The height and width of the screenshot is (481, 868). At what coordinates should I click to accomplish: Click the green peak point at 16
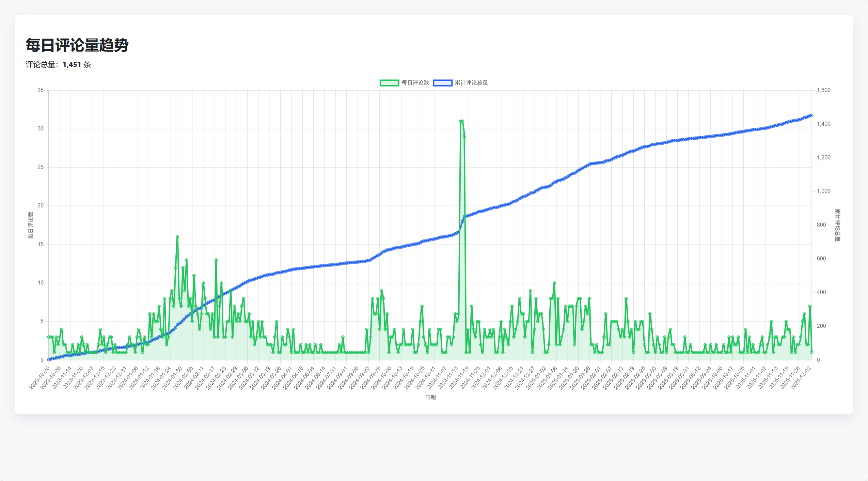click(x=177, y=237)
